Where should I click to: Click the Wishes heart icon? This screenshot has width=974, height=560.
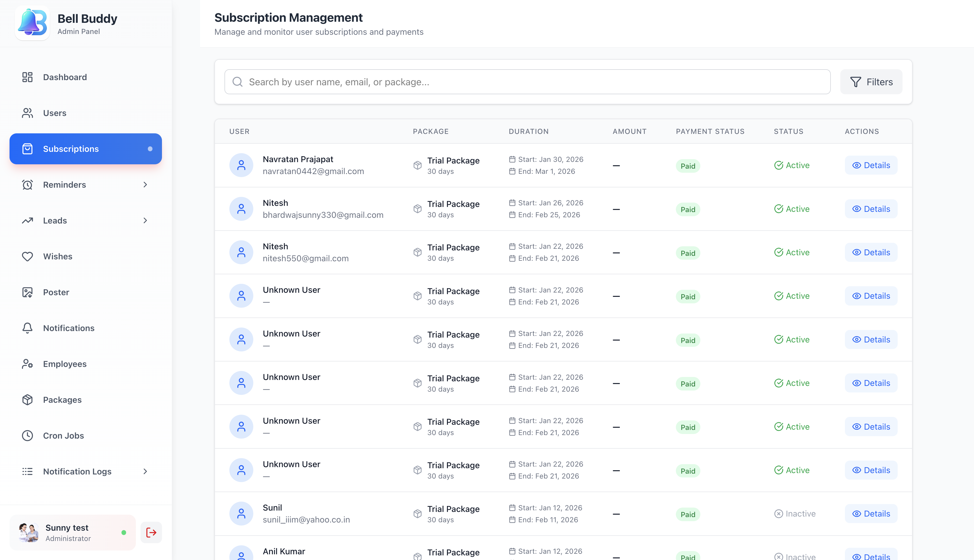coord(27,256)
